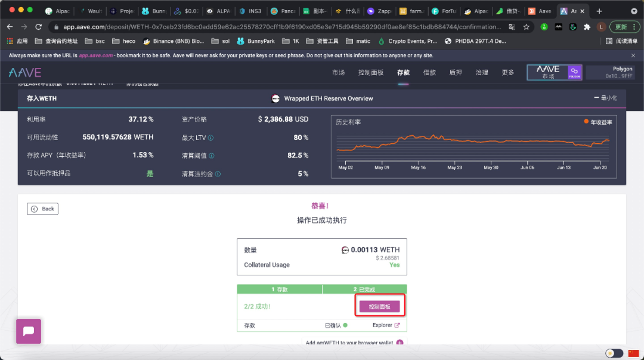644x360 pixels.
Task: Click the plus icon to add amWETH
Action: click(400, 343)
